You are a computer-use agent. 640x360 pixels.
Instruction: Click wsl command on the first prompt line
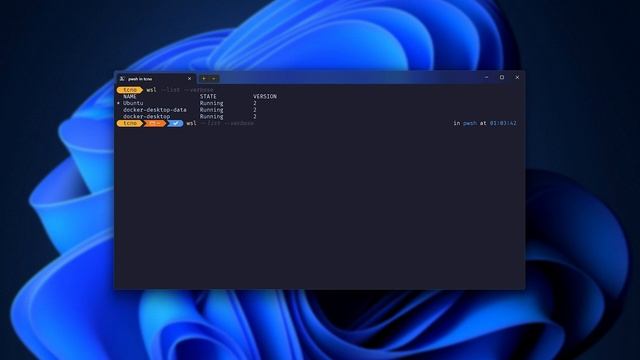151,90
